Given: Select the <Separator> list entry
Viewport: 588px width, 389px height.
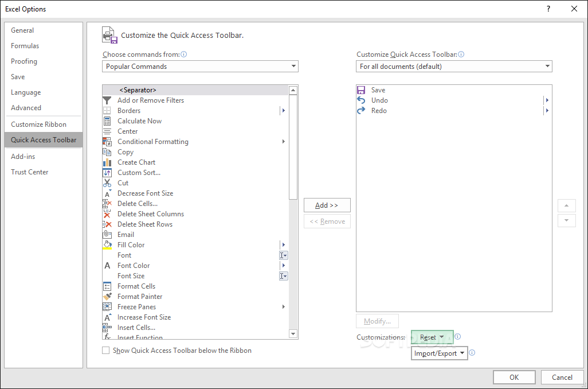Looking at the screenshot, I should pos(195,90).
